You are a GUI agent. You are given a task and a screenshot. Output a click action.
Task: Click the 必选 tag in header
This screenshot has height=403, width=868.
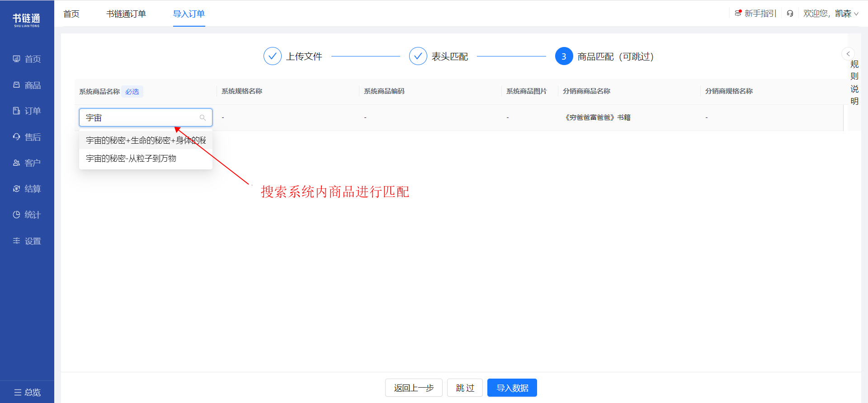tap(132, 92)
